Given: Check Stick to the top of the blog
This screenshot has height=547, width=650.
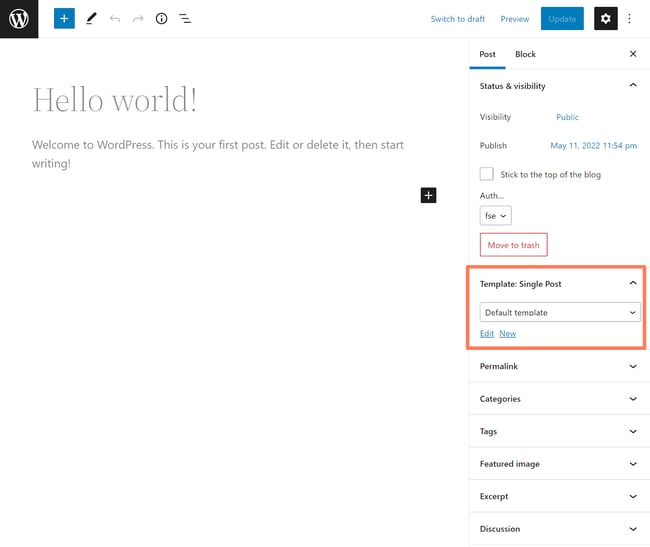Looking at the screenshot, I should (x=487, y=174).
